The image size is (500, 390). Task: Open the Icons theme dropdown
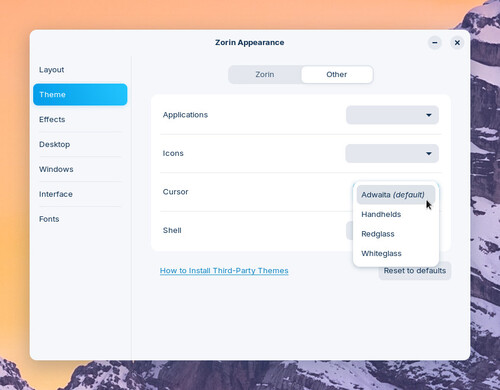coord(392,153)
